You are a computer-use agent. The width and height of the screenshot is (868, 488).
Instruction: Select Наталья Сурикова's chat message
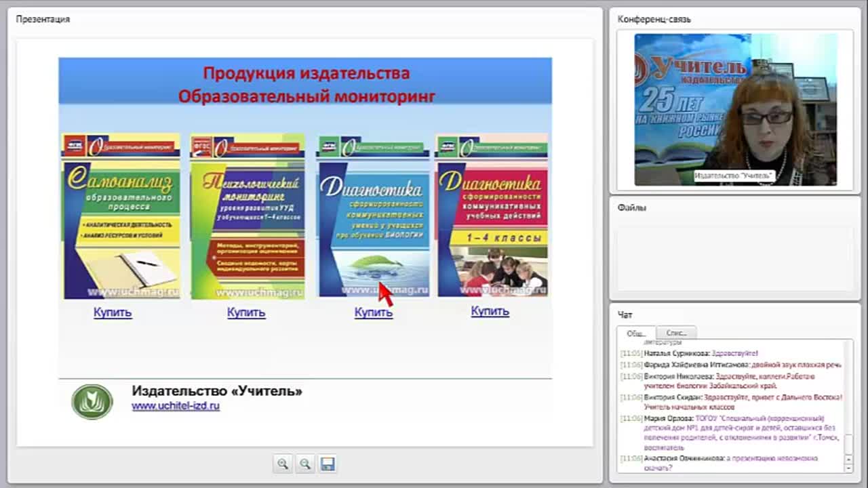689,353
